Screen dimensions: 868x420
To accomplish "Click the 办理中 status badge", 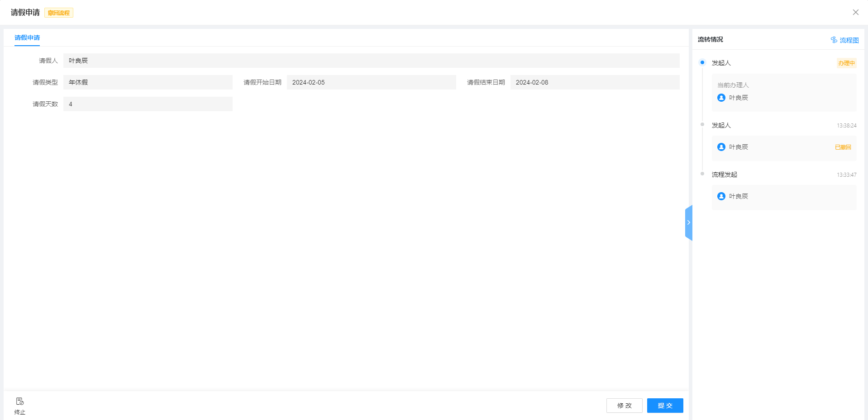I will click(846, 63).
